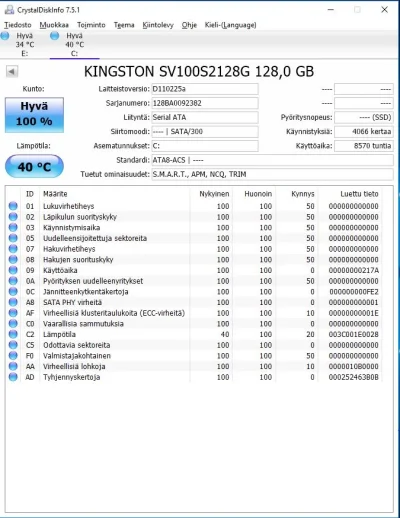This screenshot has width=400, height=518.
Task: Select the Vaarallisia sammutuksia attribute text
Action: (x=83, y=324)
